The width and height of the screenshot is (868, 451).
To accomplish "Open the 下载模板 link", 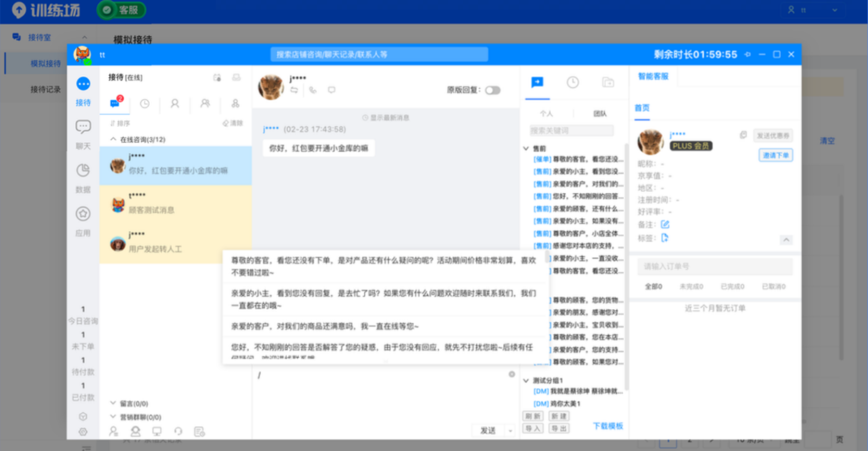I will point(608,426).
